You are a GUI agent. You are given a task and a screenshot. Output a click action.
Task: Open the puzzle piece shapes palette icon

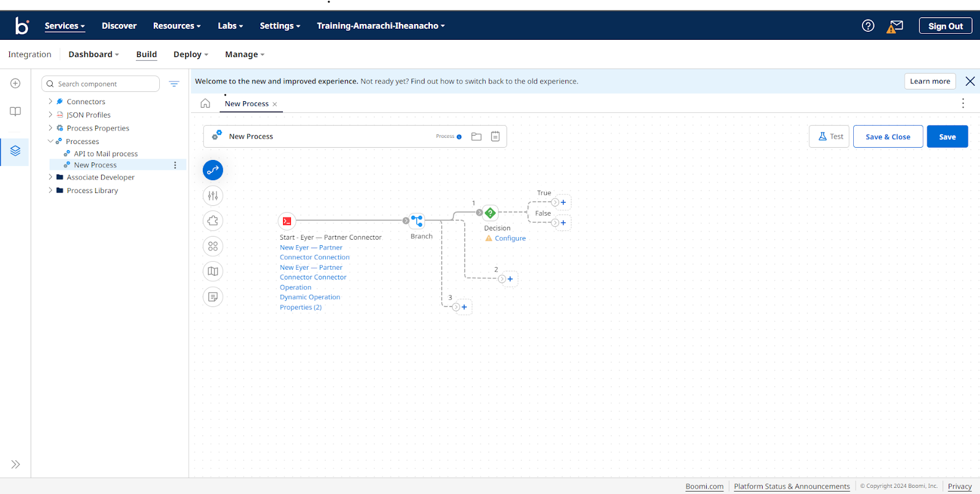click(x=213, y=221)
